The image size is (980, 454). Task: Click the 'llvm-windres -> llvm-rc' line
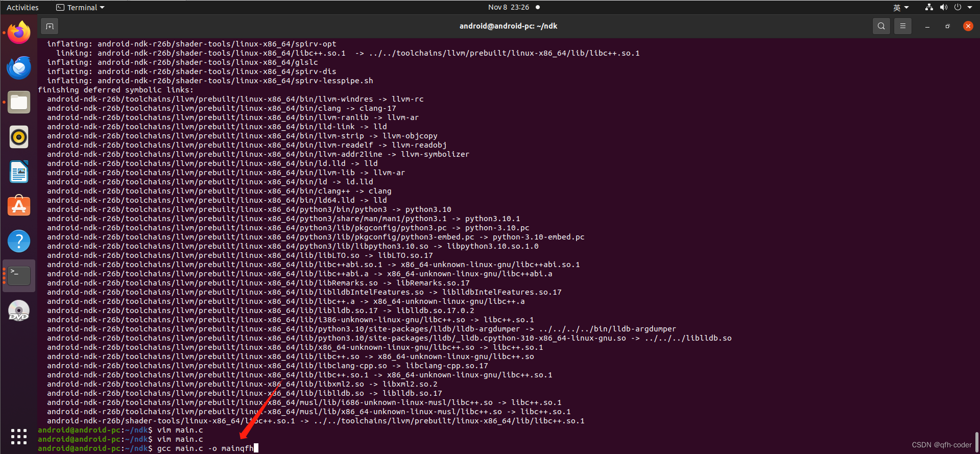coord(235,99)
